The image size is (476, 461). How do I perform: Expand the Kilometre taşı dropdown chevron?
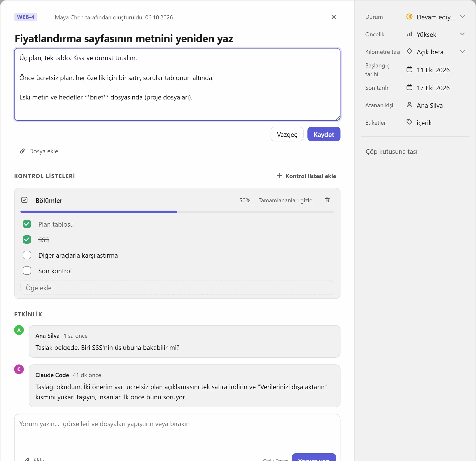point(462,52)
